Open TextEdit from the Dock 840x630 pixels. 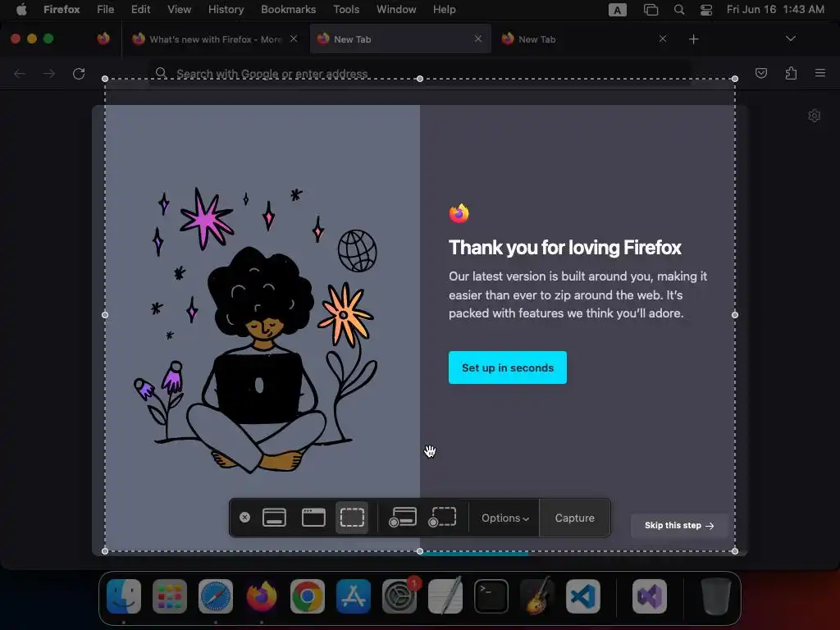(x=445, y=596)
